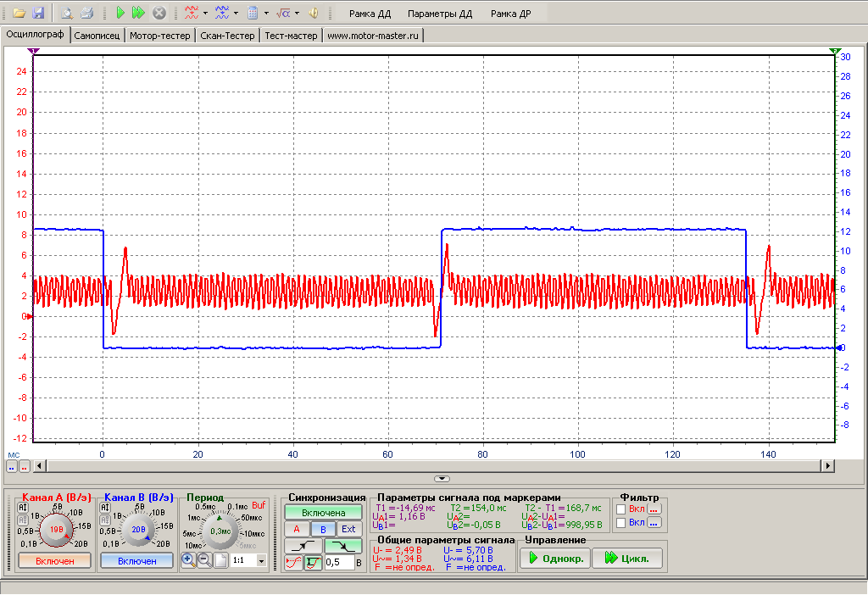Open the 1:1 scale dropdown

pyautogui.click(x=261, y=561)
